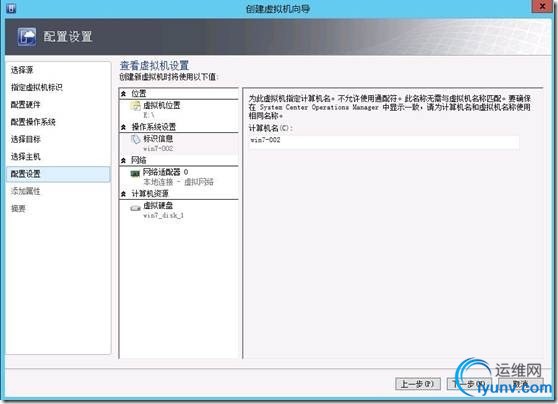Go to the 指定虚拟机标识 step
558x404 pixels.
[x=37, y=87]
